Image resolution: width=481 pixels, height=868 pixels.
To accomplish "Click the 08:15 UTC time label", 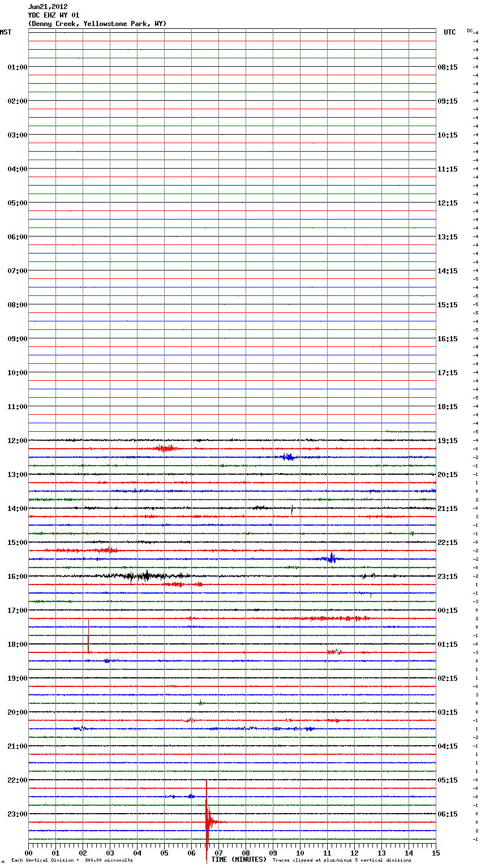I will tap(448, 67).
